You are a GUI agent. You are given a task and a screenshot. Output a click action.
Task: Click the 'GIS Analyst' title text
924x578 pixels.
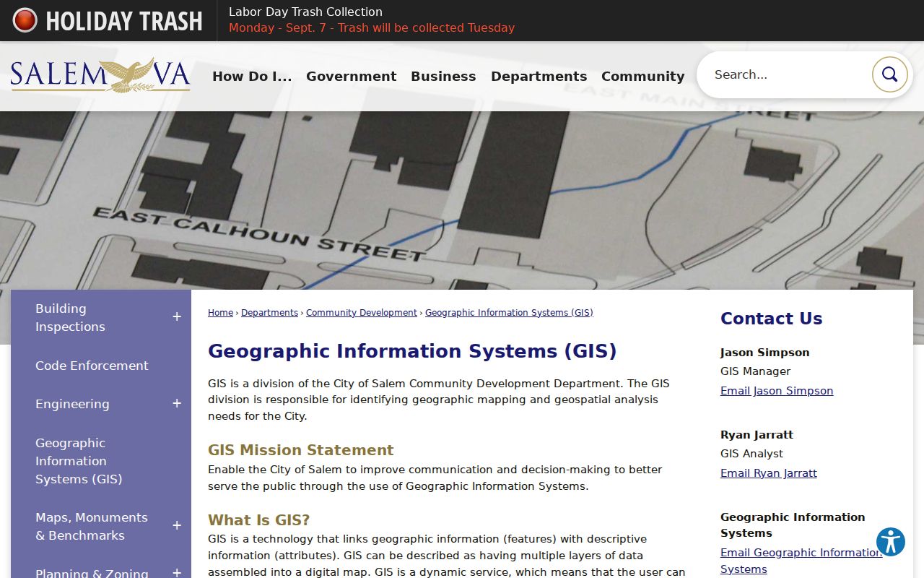click(x=751, y=454)
